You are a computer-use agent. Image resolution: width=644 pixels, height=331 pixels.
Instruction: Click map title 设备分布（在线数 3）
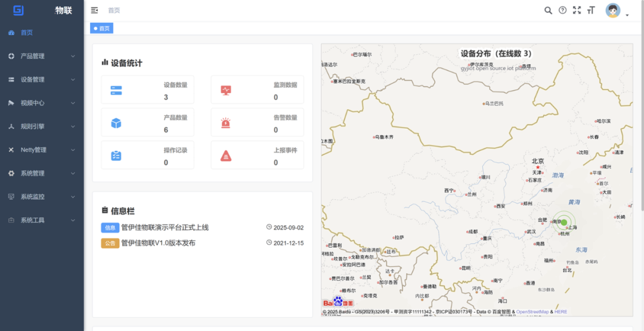(x=496, y=54)
